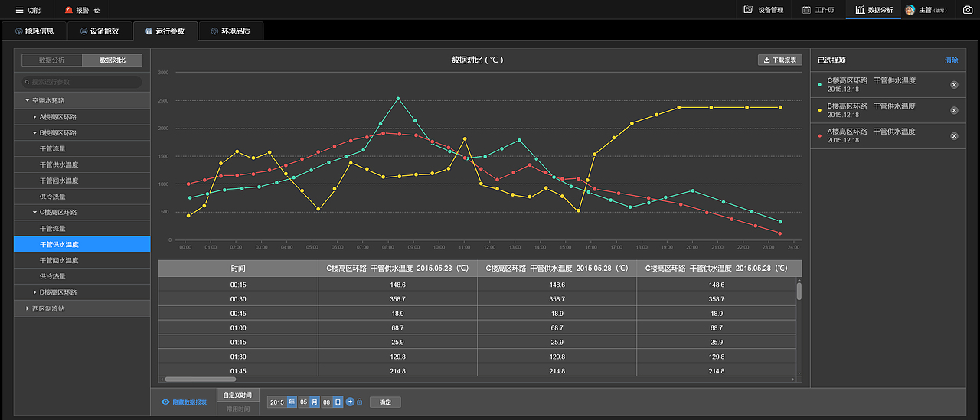Switch to the 设备能效 tab
980x420 pixels.
[x=99, y=31]
